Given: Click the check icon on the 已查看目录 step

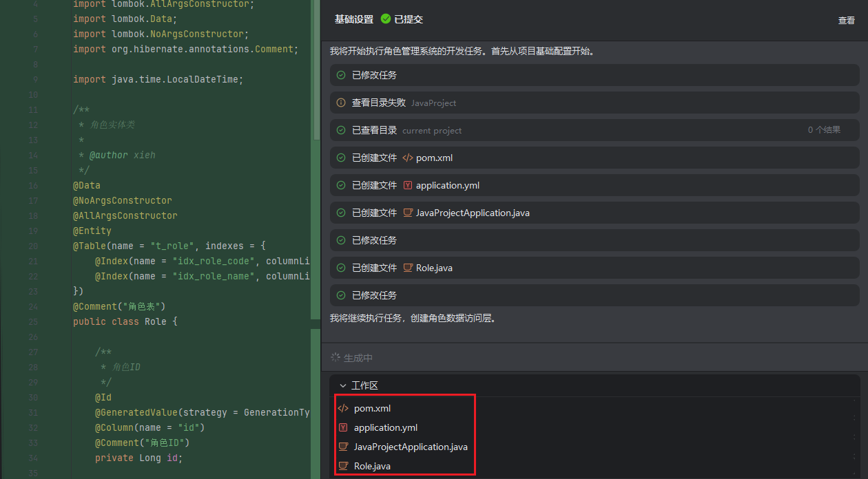Looking at the screenshot, I should [x=341, y=130].
